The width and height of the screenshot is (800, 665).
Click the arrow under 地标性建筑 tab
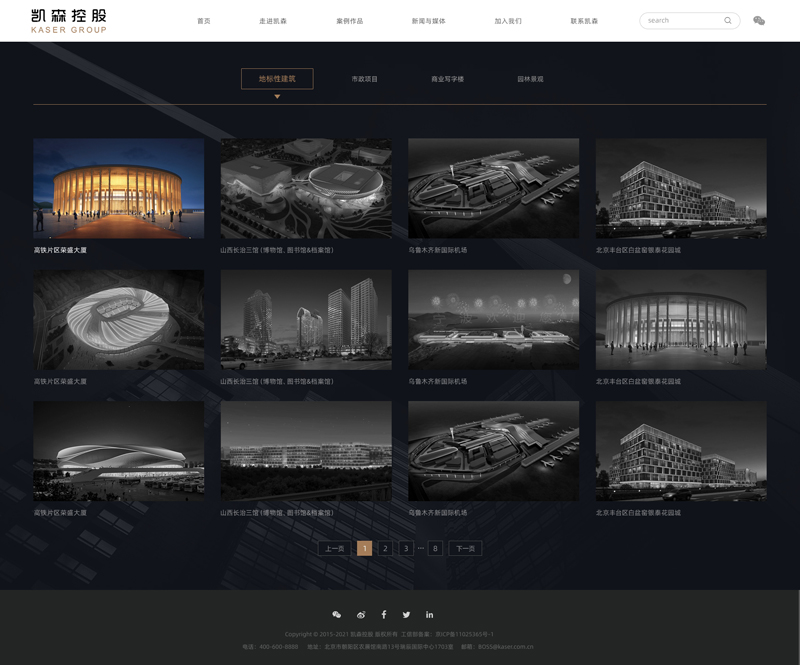(277, 97)
